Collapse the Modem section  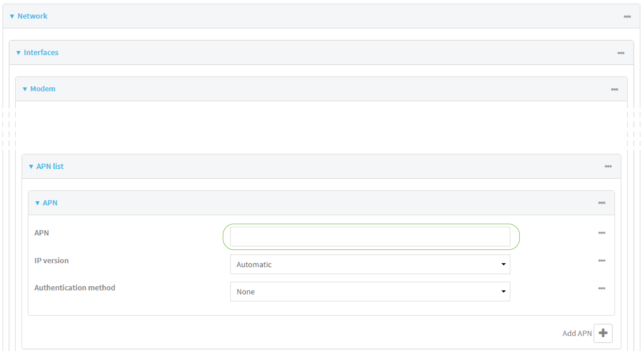25,89
